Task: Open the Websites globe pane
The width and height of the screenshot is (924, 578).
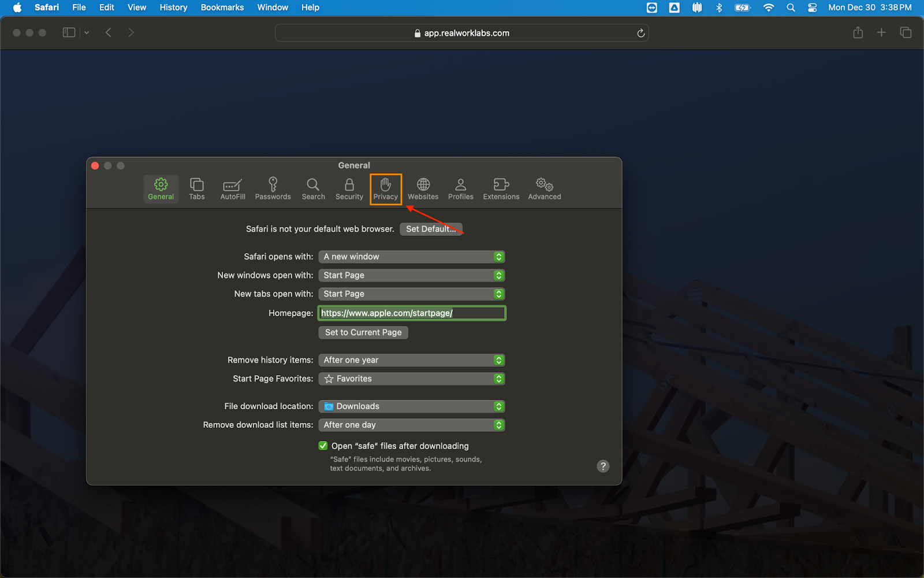Action: (423, 189)
